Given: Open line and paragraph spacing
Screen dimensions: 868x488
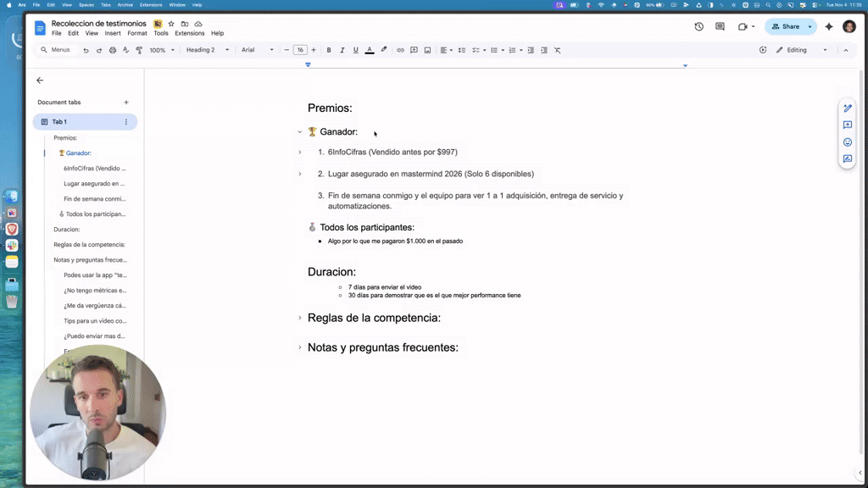Looking at the screenshot, I should pos(462,50).
